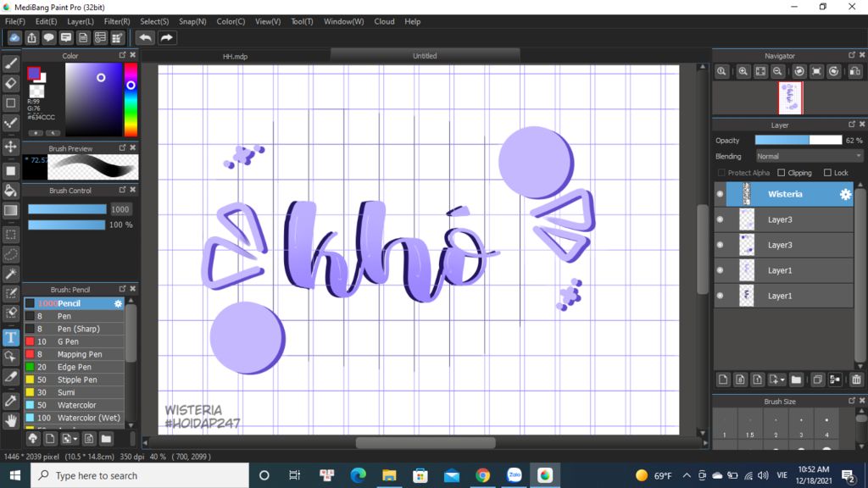Click the share/export toolbar icon

31,37
